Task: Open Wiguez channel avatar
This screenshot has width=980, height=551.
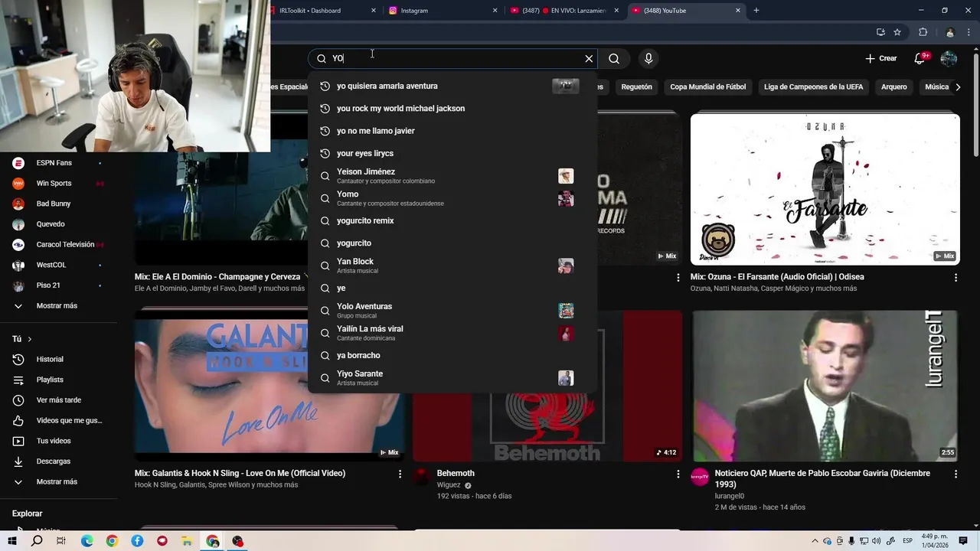Action: (422, 477)
